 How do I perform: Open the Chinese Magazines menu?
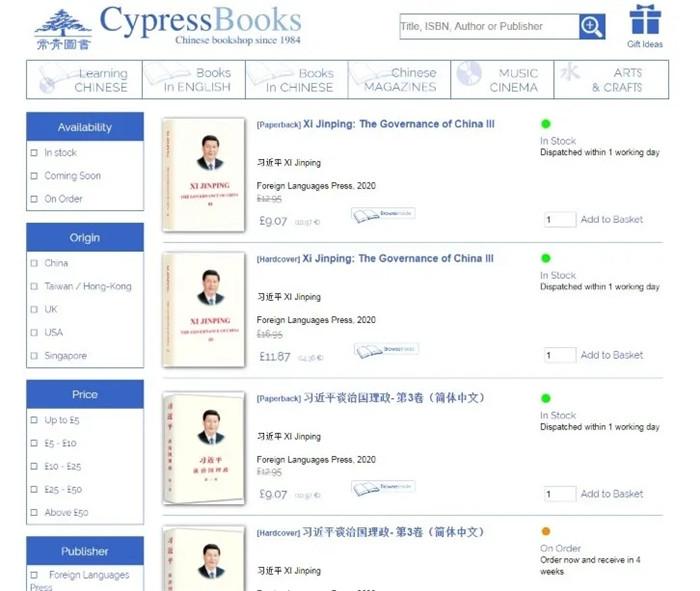[x=400, y=79]
